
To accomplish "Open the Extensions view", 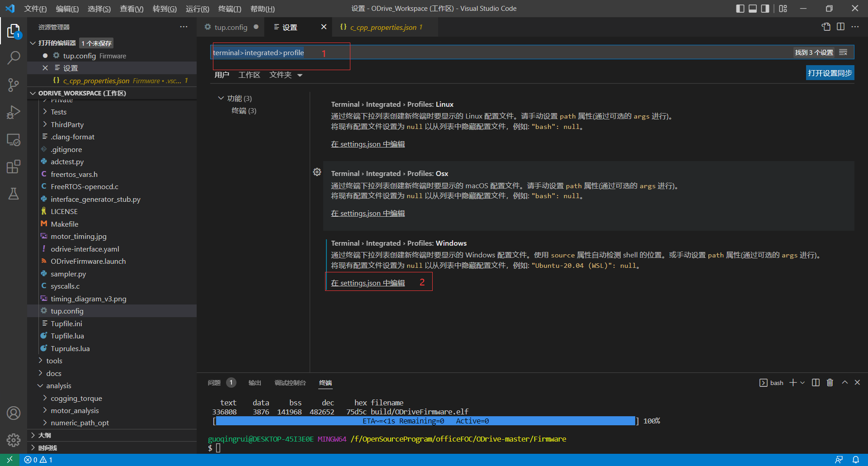I will [x=14, y=166].
